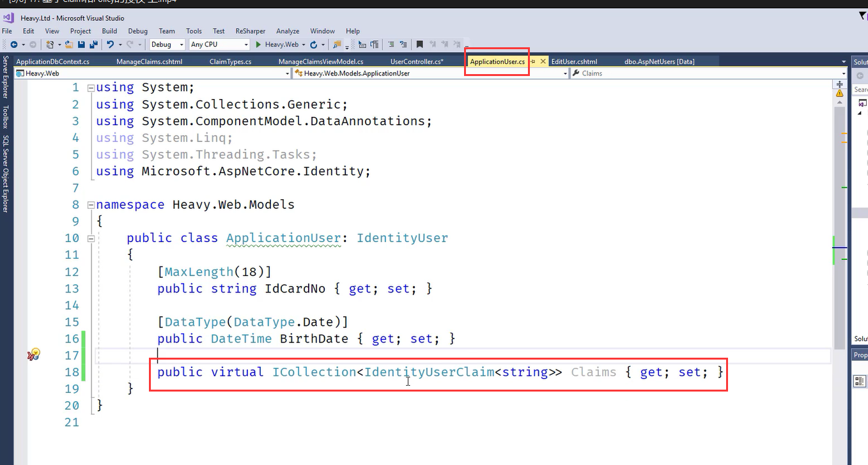Open the Build menu
This screenshot has width=868, height=465.
(x=109, y=31)
